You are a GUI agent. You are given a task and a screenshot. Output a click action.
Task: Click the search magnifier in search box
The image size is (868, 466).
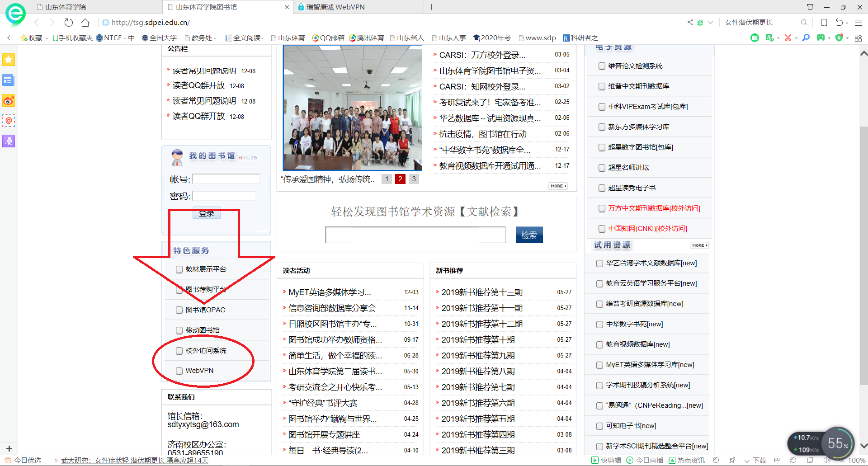click(804, 22)
